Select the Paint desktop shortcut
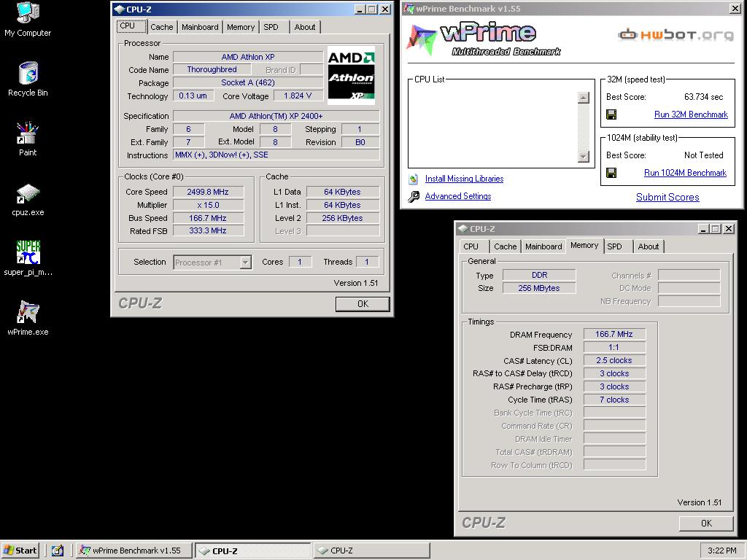Screen dimensions: 747x560 [28, 139]
